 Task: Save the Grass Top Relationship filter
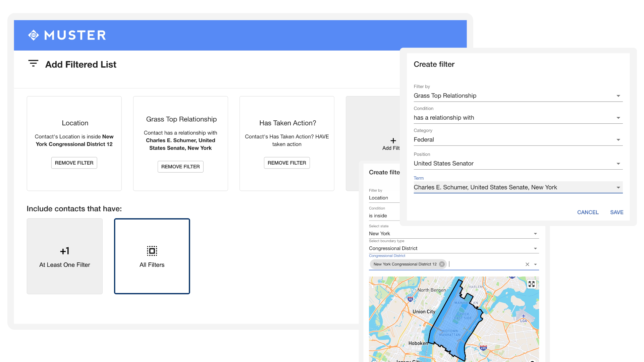[616, 213]
